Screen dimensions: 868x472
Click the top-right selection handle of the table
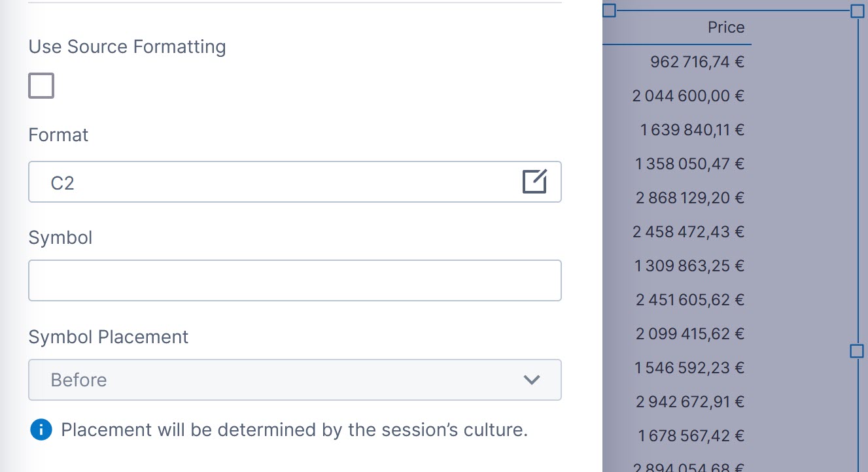click(x=857, y=10)
